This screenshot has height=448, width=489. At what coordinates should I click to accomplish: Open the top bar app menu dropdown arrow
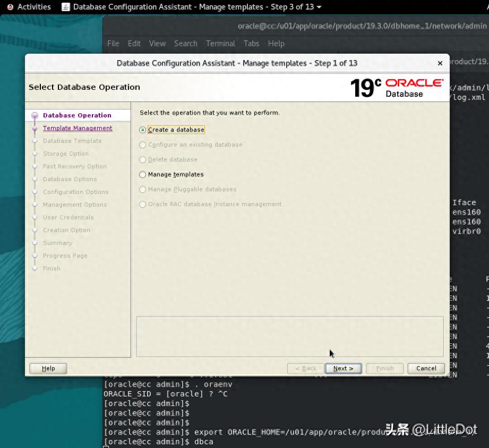[319, 7]
